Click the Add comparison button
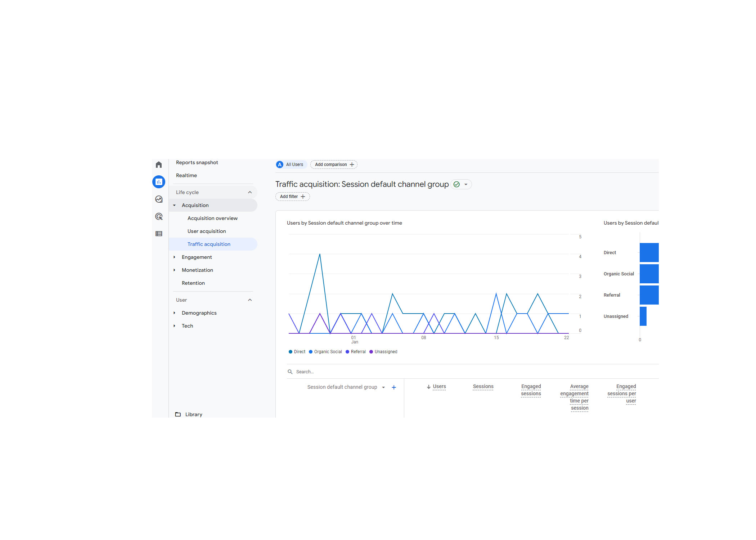This screenshot has height=540, width=756. (x=334, y=165)
